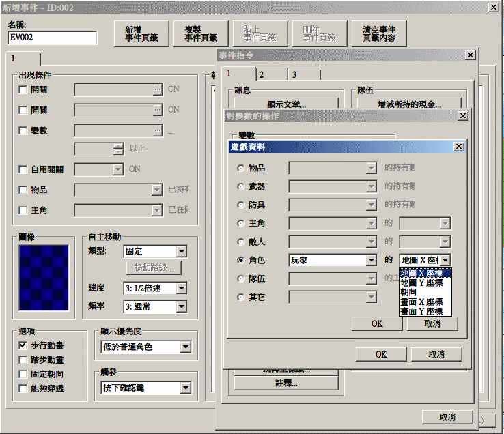504x434 pixels.
Task: Select the 主角 radio button in 遊戲資料
Action: [x=241, y=223]
